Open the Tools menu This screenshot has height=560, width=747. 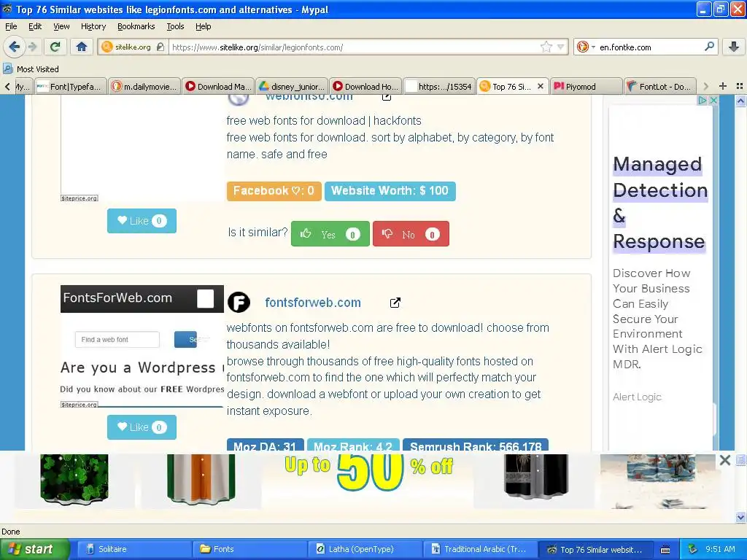click(x=175, y=27)
